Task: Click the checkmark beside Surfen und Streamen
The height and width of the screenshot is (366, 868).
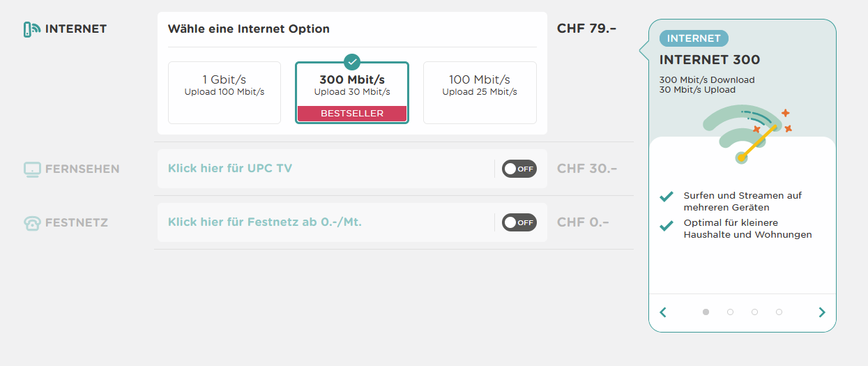Action: 667,197
